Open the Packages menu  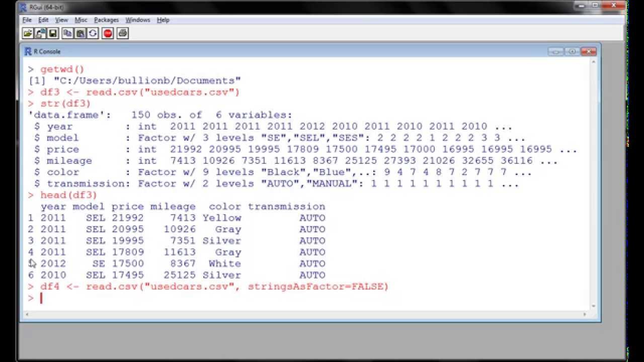106,20
